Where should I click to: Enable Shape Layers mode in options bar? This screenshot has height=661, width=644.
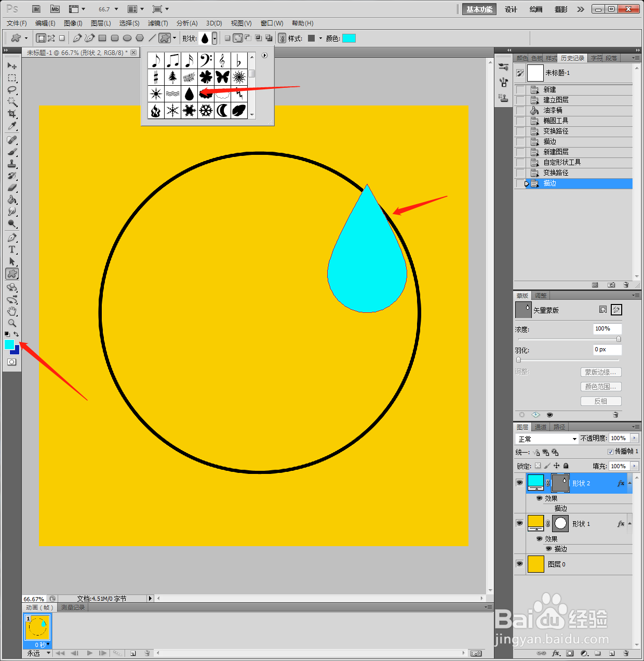pos(41,38)
